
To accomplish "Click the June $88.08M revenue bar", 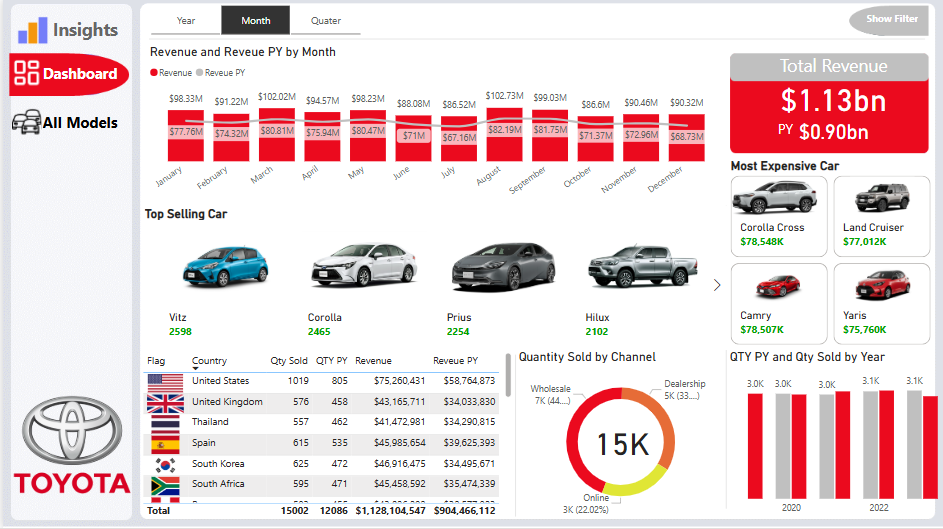I will pyautogui.click(x=413, y=138).
